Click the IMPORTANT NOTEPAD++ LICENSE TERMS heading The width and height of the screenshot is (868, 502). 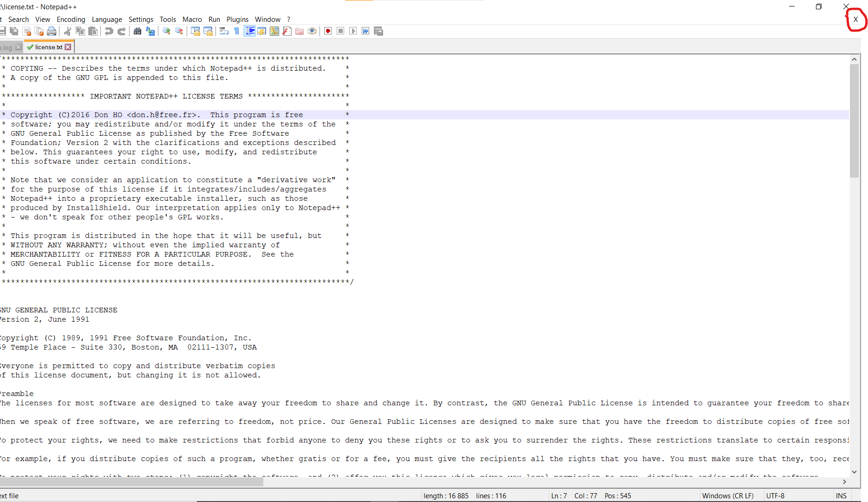pyautogui.click(x=166, y=96)
